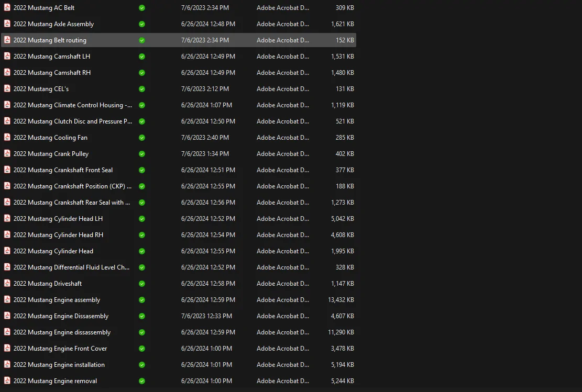The width and height of the screenshot is (582, 392).
Task: Select file name 2022 Mustang Cylinder Head
Action: click(x=53, y=251)
